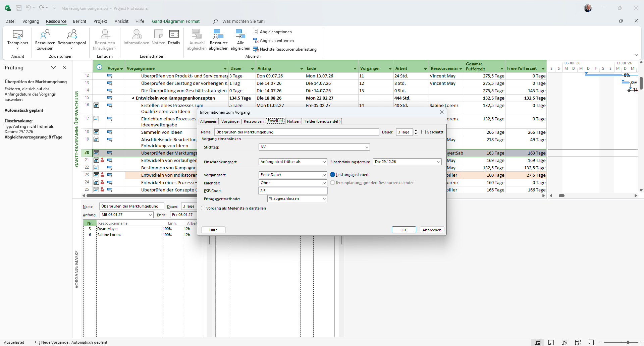Open the Stichtag dropdown

[x=367, y=147]
